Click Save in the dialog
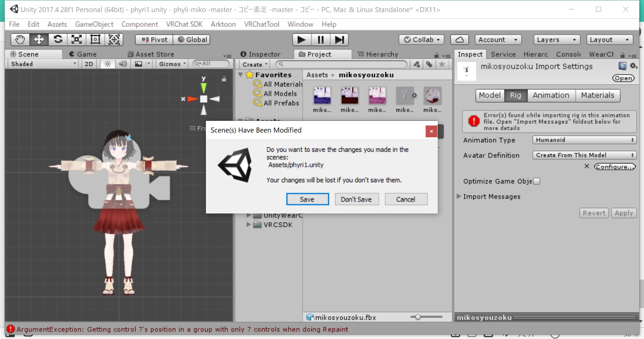Image resolution: width=644 pixels, height=339 pixels. (307, 199)
